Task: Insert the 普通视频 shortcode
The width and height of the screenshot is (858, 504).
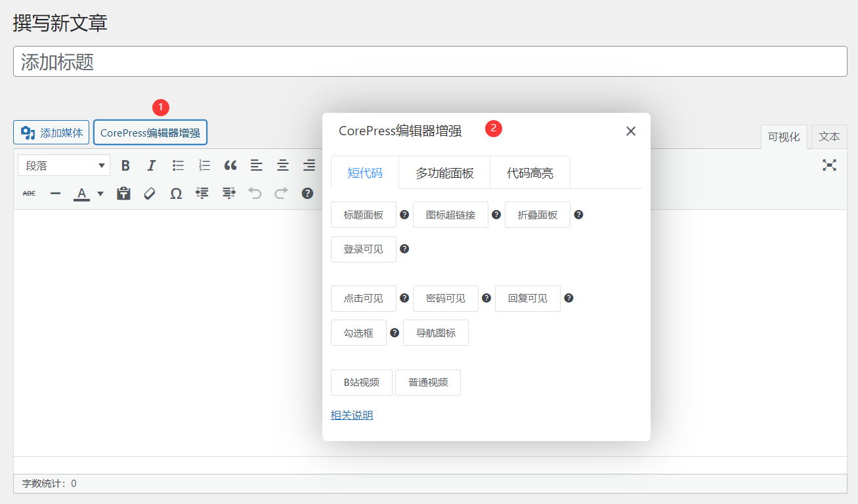Action: click(428, 383)
